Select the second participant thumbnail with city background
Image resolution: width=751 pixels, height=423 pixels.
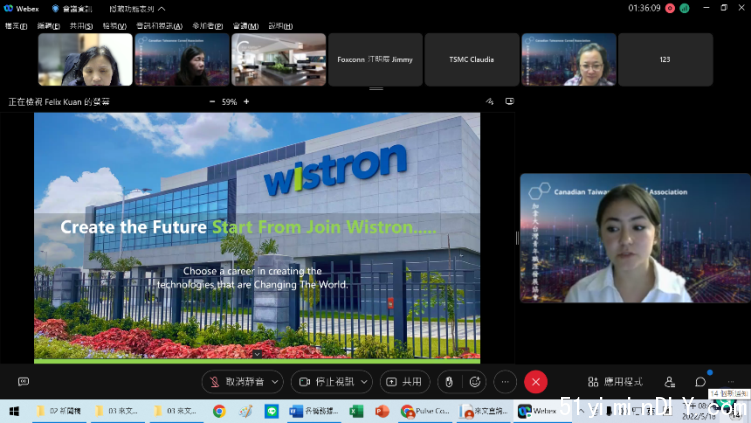tap(182, 59)
